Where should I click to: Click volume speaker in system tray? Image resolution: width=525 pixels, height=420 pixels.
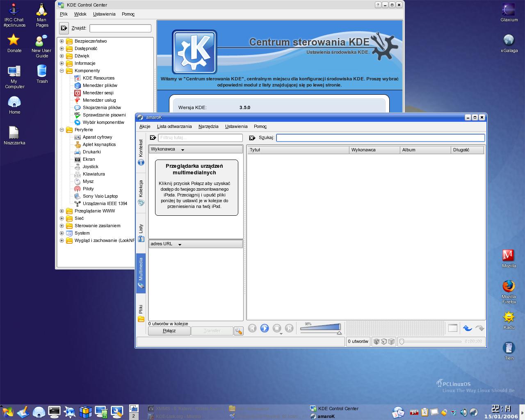click(x=463, y=412)
